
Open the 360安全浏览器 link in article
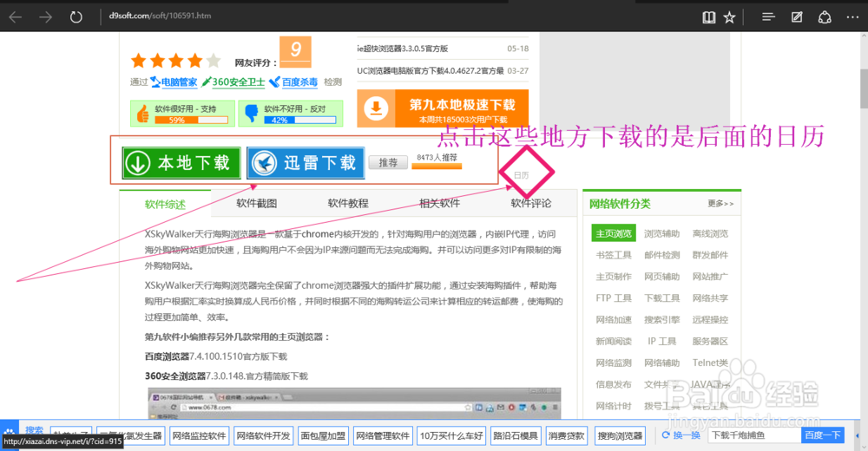click(x=175, y=376)
